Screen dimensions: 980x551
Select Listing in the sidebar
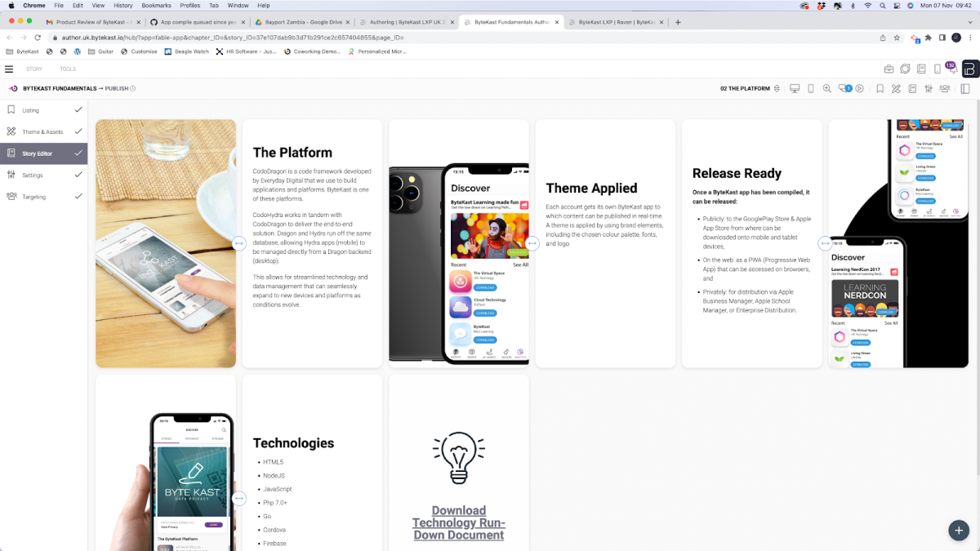pos(43,109)
